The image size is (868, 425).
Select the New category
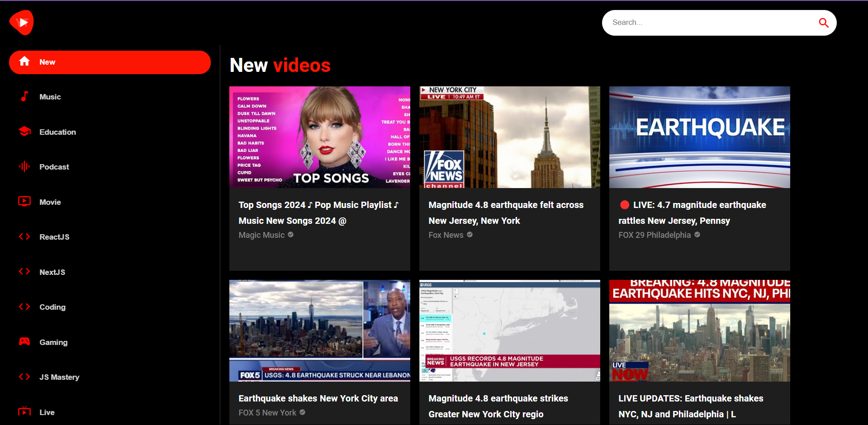pyautogui.click(x=110, y=62)
